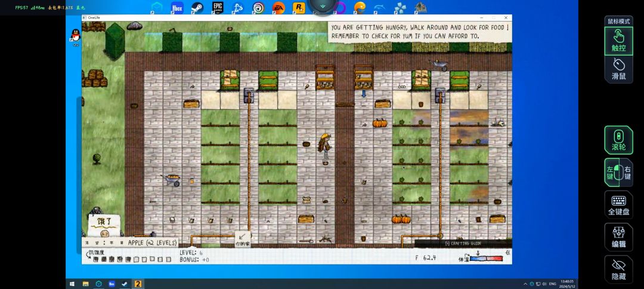Viewport: 644px width, 289px height.
Task: Open the 编辑 edit layout button
Action: click(618, 237)
